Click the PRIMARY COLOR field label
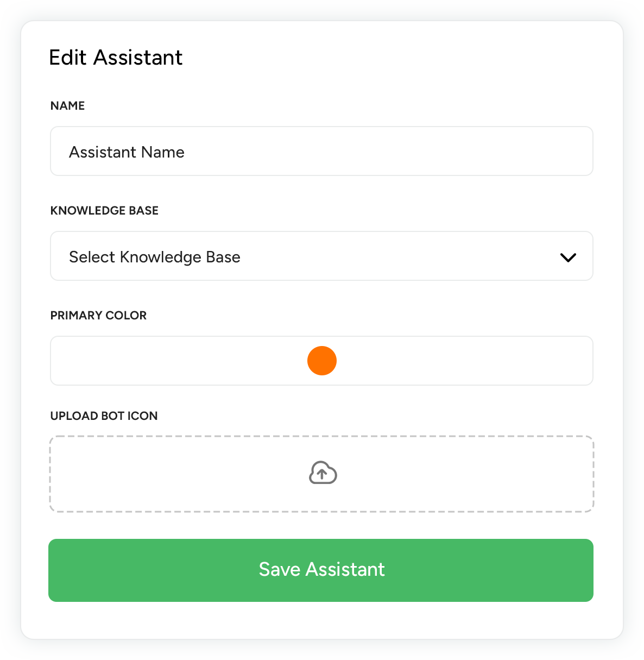This screenshot has width=644, height=660. tap(98, 316)
